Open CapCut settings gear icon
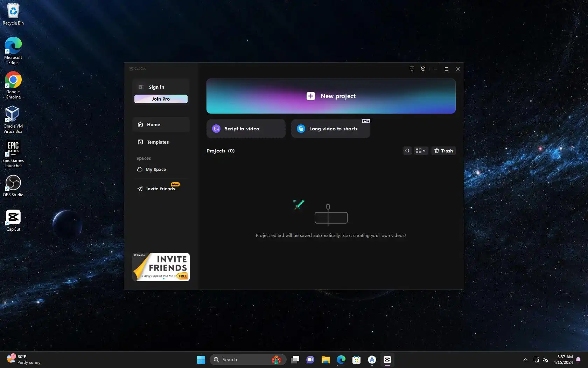The image size is (588, 368). (x=423, y=69)
